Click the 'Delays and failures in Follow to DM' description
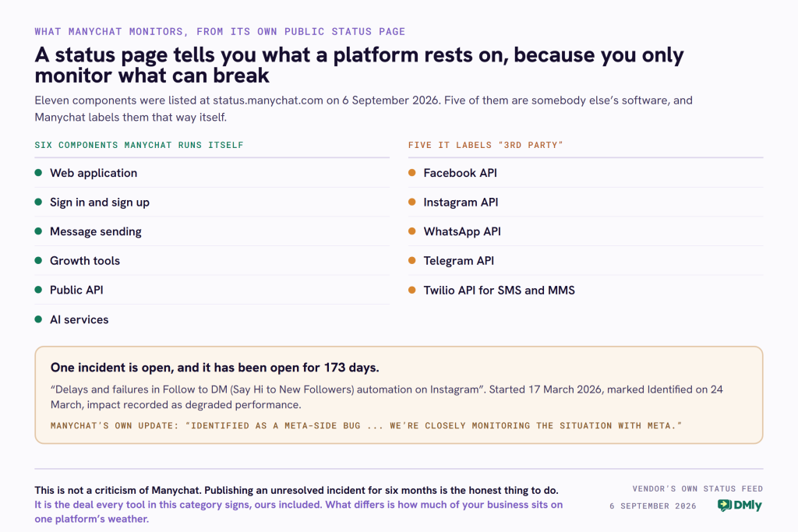Screen dimensions: 798x532 click(x=387, y=397)
